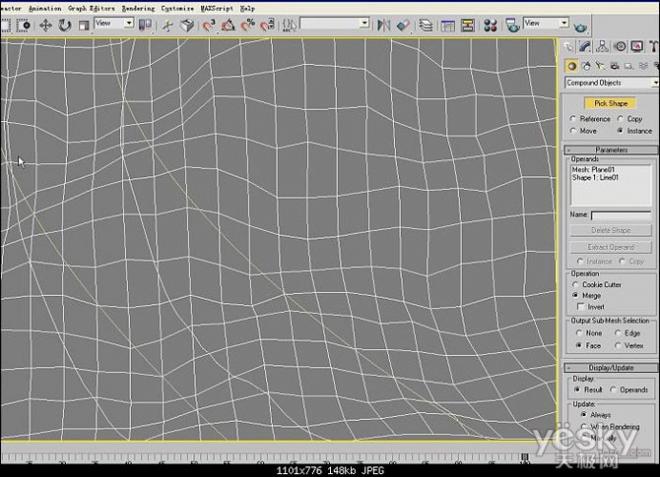This screenshot has width=660, height=477.
Task: Toggle the Angle Snap icon
Action: [228, 26]
